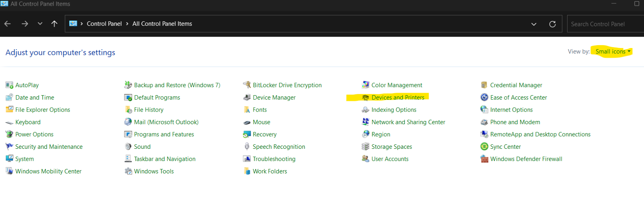Screen dimensions: 644x223
Task: Click the Windows Defender Firewall icon
Action: point(484,159)
